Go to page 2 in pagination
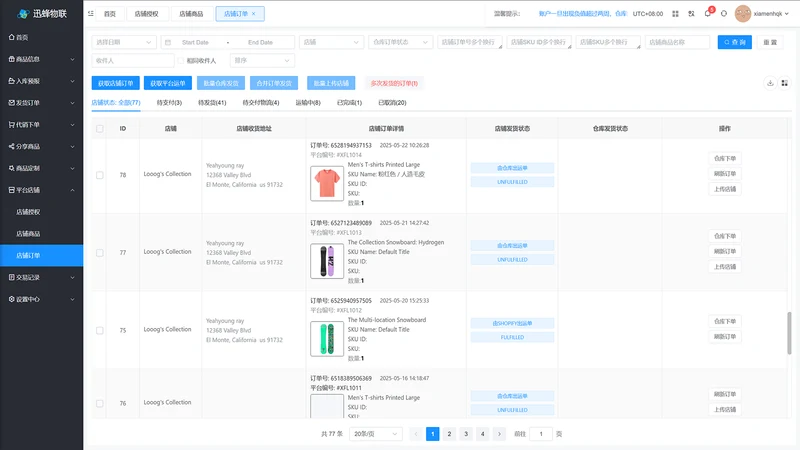This screenshot has width=800, height=450. coord(449,434)
